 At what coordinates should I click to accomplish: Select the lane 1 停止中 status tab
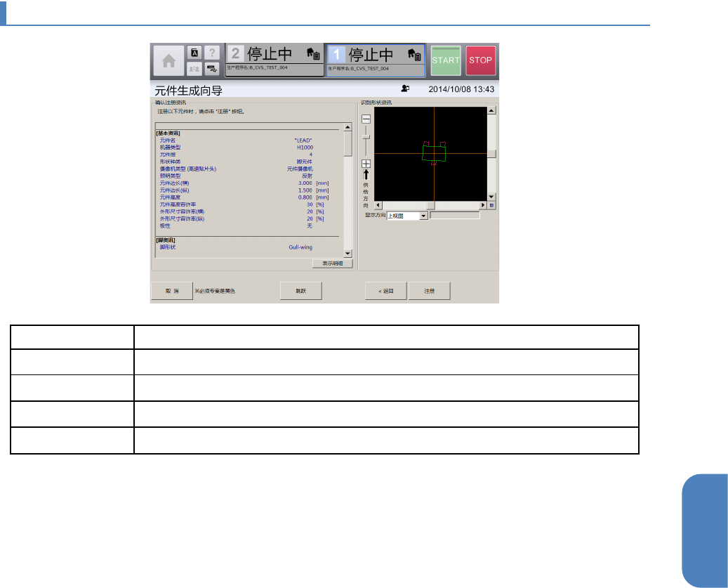tap(376, 60)
